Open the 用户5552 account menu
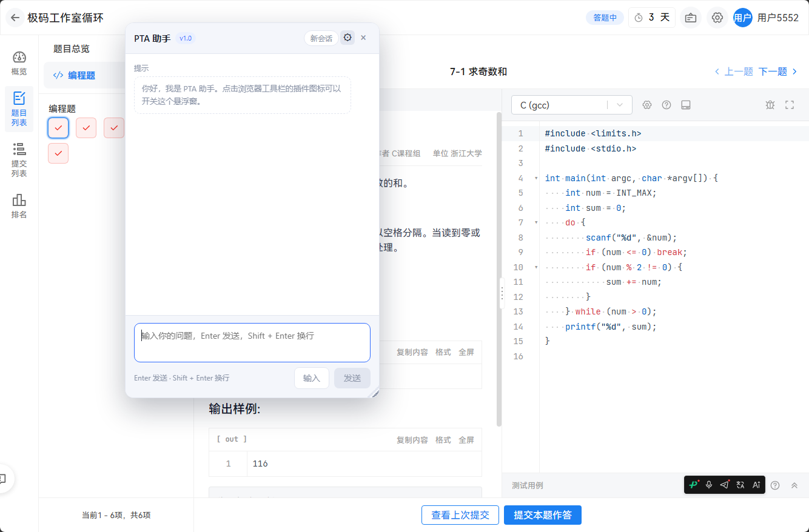 pos(767,18)
